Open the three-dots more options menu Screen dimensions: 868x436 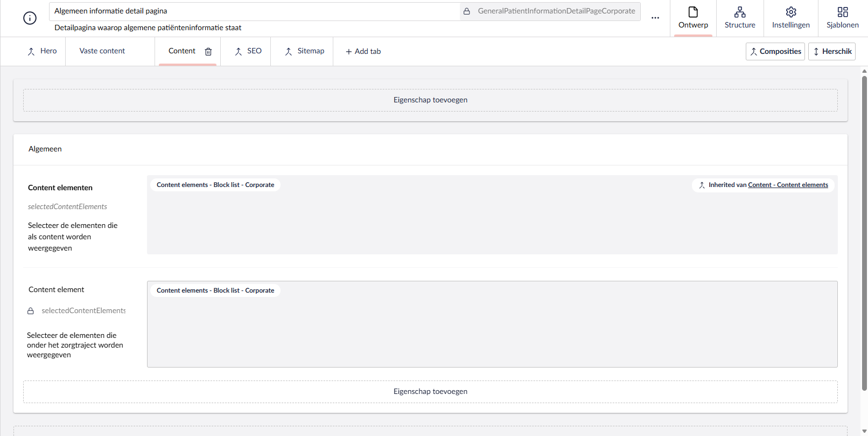655,18
